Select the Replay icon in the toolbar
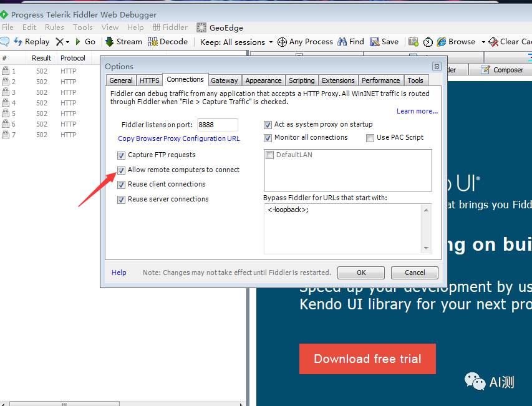This screenshot has width=532, height=406. 31,41
